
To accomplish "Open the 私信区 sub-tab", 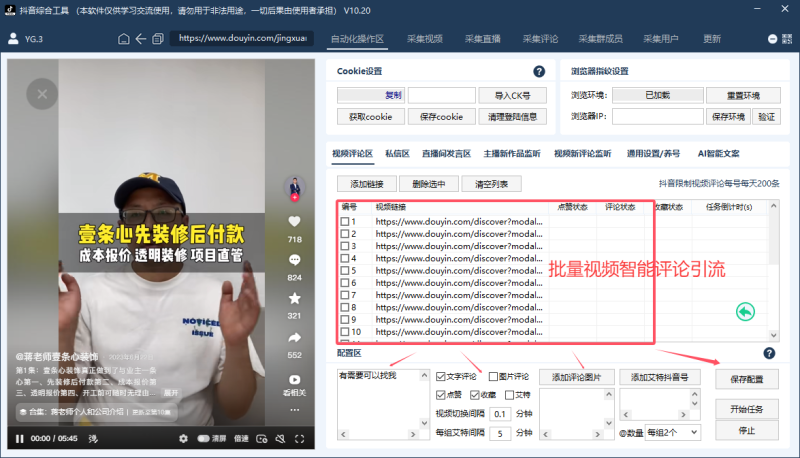I will (x=397, y=154).
